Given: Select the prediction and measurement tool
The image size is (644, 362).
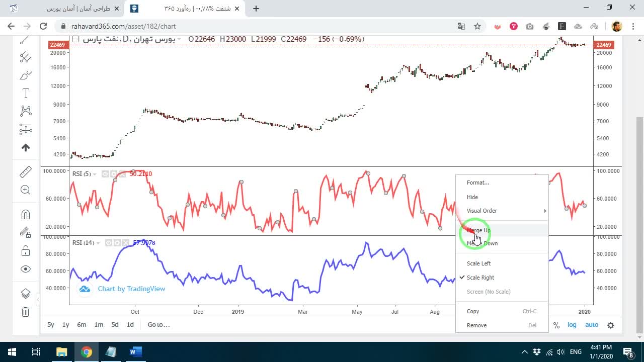Looking at the screenshot, I should (x=25, y=129).
